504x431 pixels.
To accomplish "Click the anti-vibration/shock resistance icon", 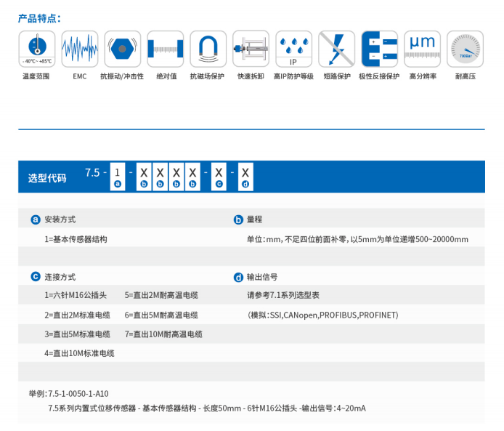I will pos(122,49).
